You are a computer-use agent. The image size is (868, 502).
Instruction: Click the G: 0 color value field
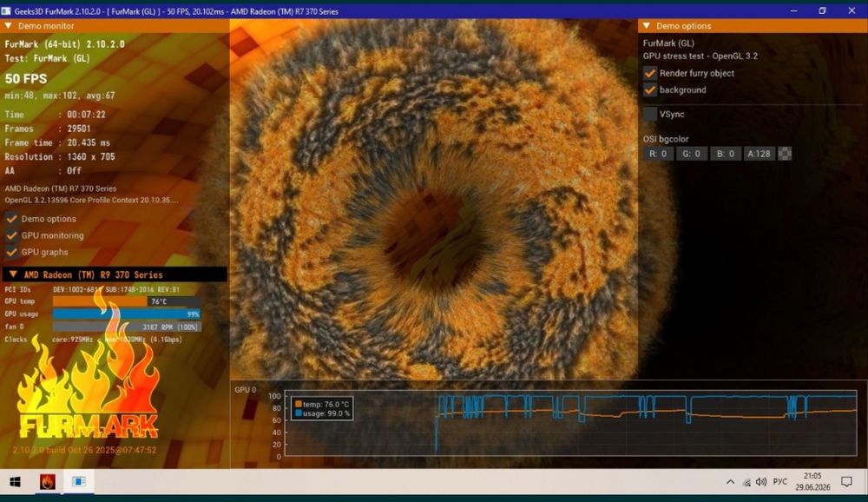click(x=692, y=154)
